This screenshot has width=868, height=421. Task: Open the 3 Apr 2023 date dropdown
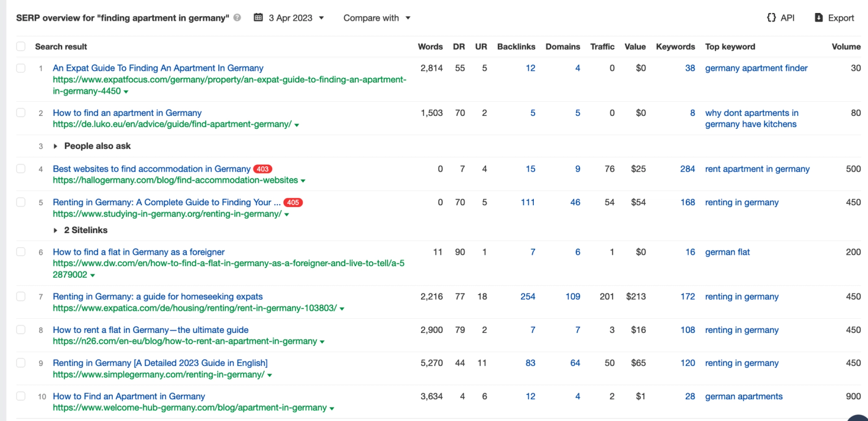click(291, 17)
